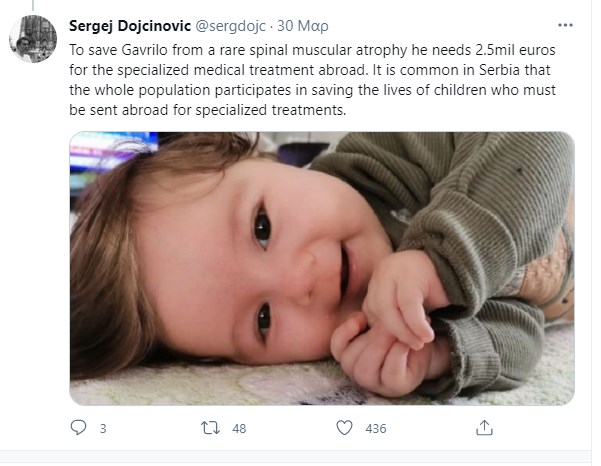The image size is (601, 466).
Task: Open the share icon menu
Action: 484,428
